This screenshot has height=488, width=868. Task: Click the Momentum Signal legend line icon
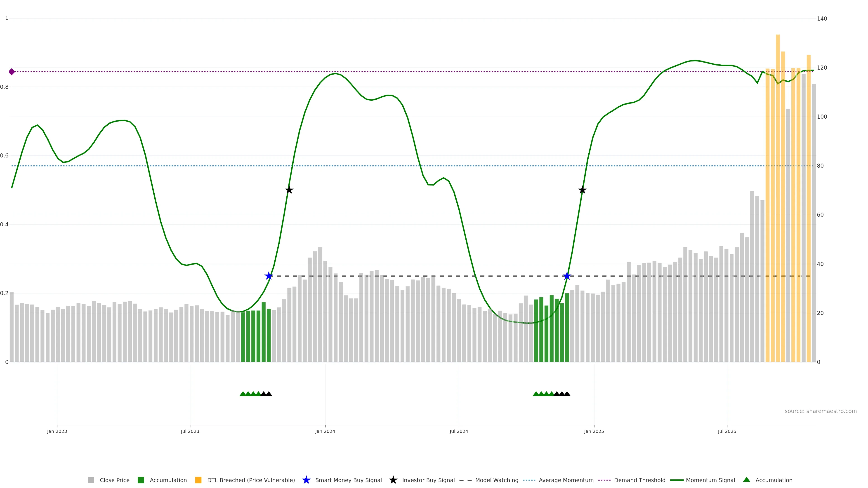coord(677,480)
